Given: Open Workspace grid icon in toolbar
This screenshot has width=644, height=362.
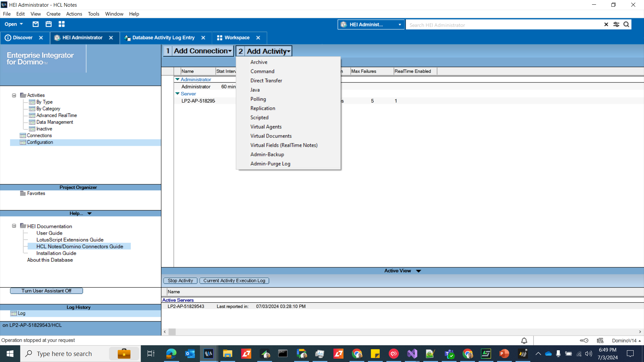Looking at the screenshot, I should pos(61,24).
